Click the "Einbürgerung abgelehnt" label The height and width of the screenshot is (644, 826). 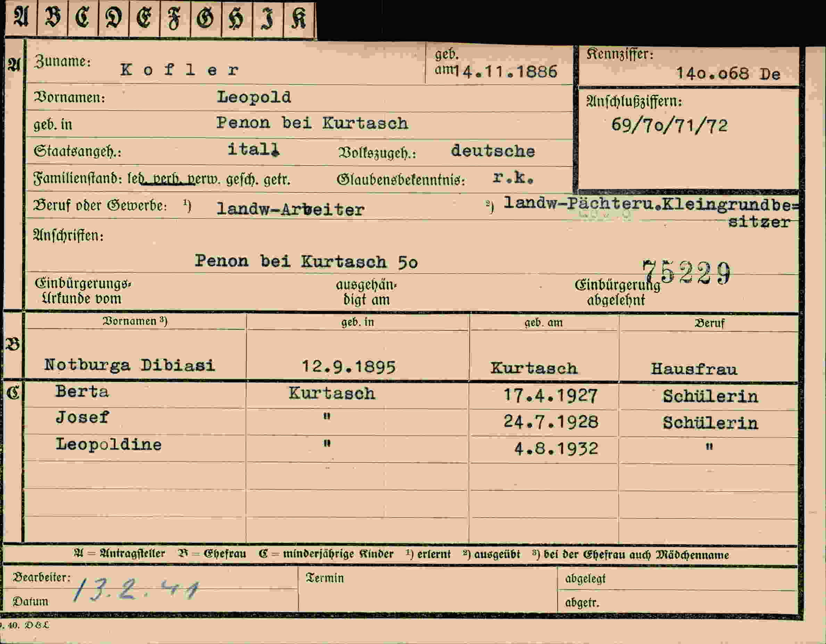[x=617, y=292]
